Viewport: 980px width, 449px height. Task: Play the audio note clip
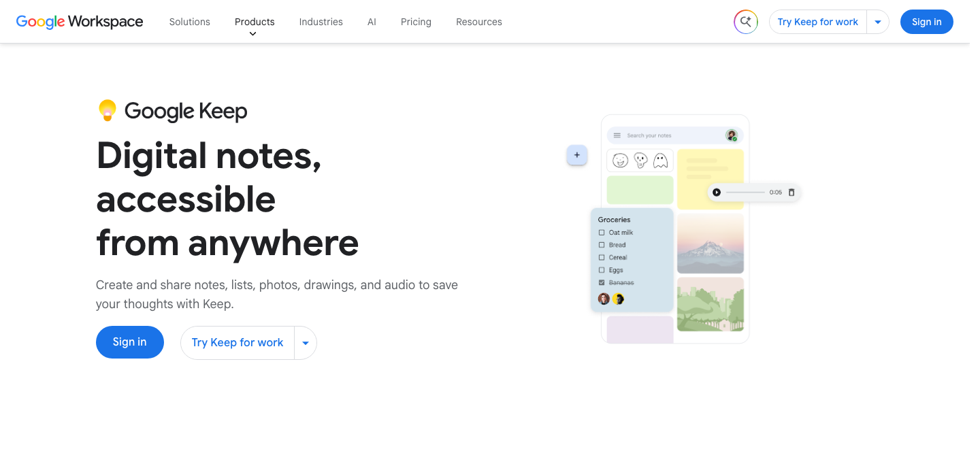click(717, 193)
